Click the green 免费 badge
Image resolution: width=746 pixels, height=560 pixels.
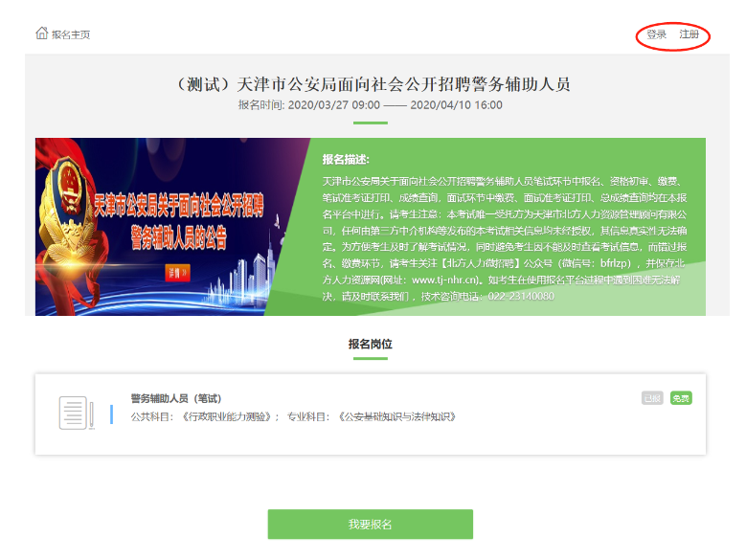tap(681, 397)
